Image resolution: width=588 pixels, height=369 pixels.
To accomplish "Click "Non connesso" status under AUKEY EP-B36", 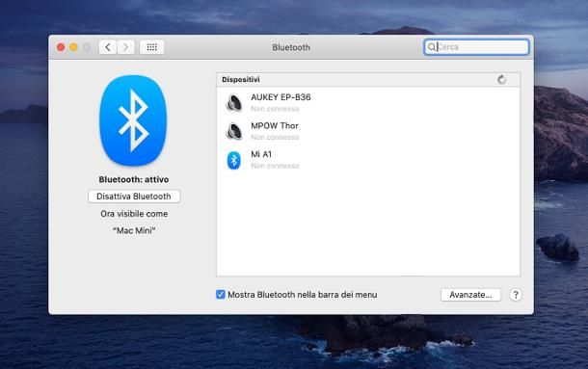I will point(275,109).
